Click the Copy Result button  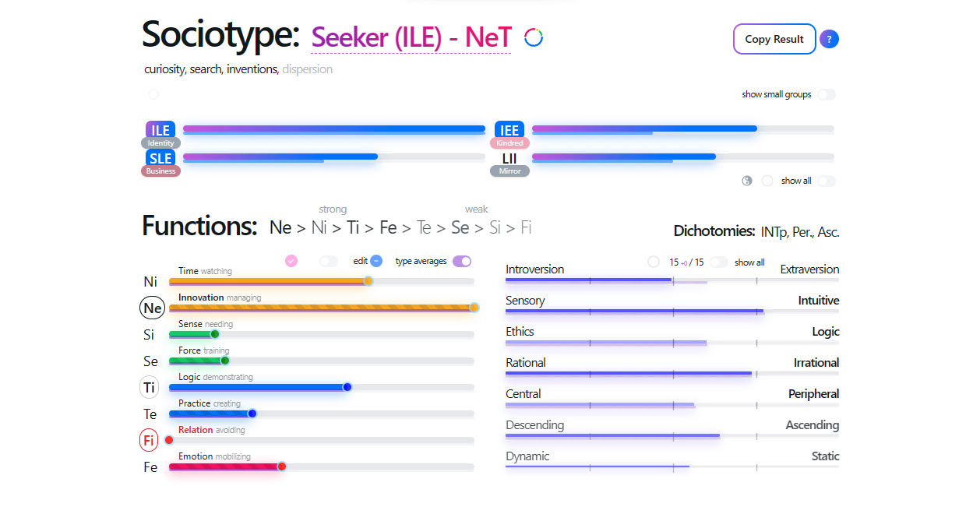pyautogui.click(x=774, y=39)
